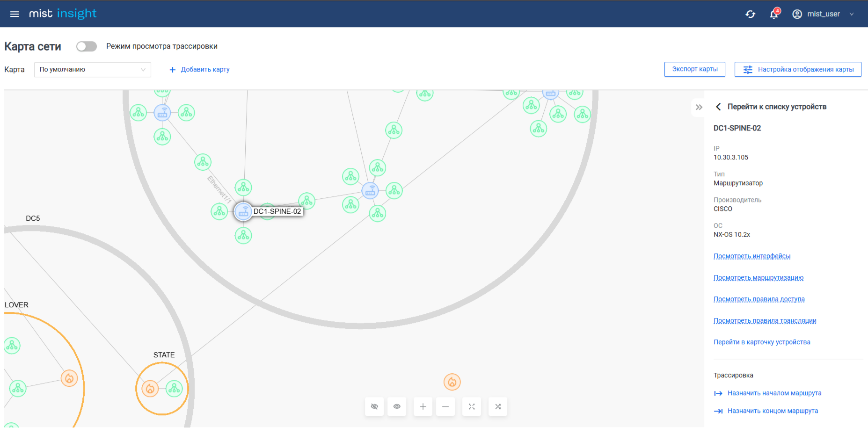Select the DC1-SPINE-02 router node on map

pos(243,212)
